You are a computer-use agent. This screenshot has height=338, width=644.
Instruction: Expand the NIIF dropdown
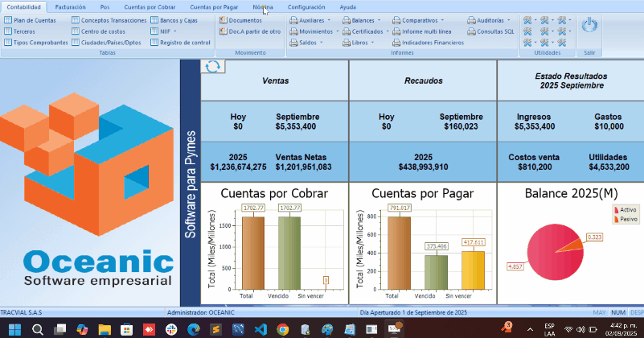coord(168,31)
